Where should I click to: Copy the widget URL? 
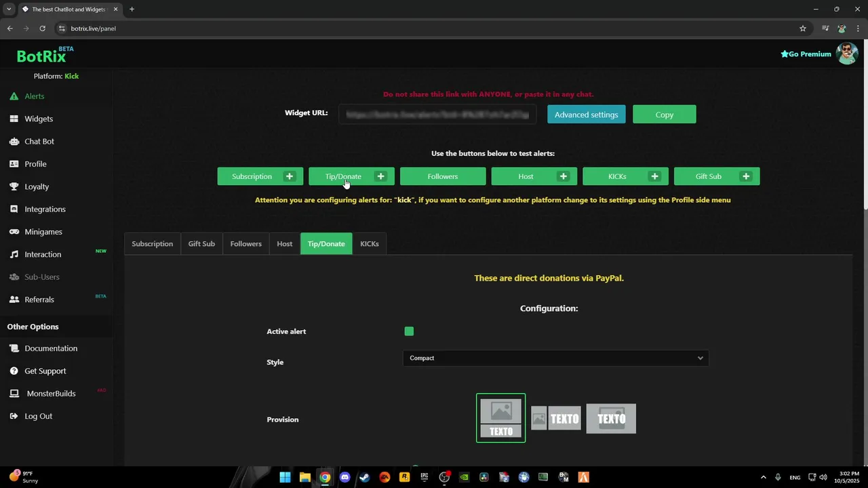(x=665, y=115)
